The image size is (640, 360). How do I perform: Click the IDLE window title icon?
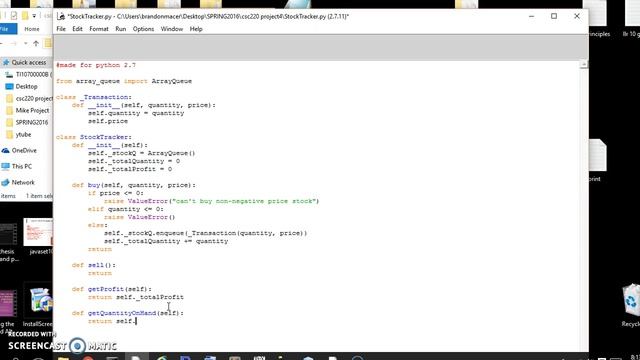[x=61, y=16]
